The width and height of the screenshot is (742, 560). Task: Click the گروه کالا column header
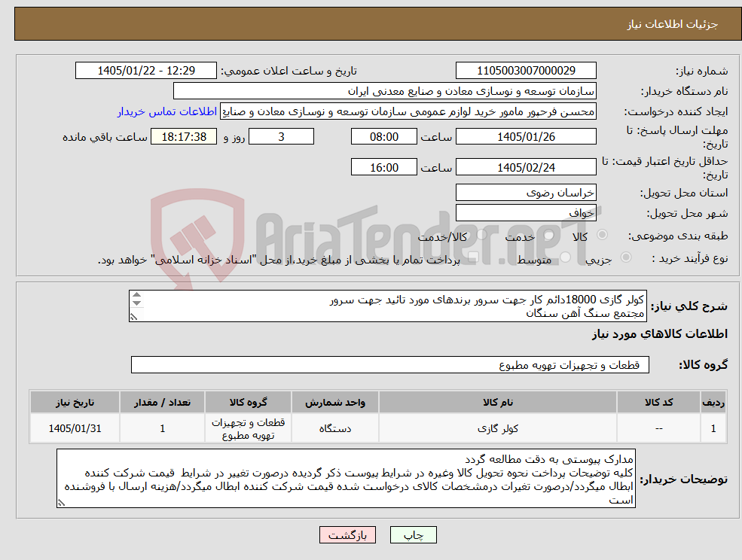pyautogui.click(x=248, y=402)
